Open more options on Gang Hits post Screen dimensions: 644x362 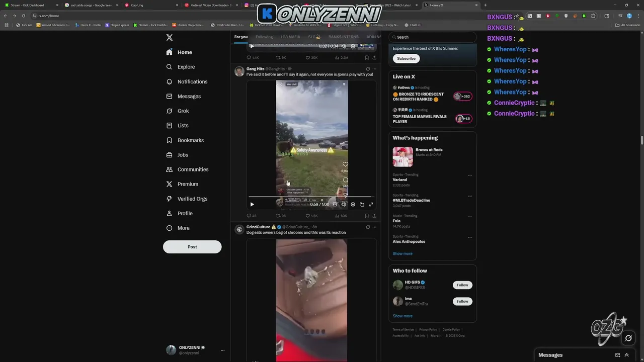pyautogui.click(x=374, y=69)
